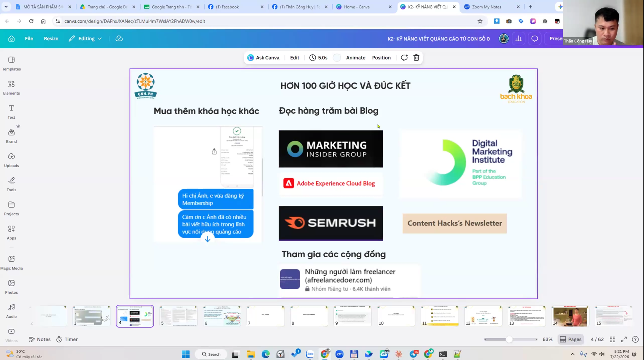Select page 5 thumbnail
The height and width of the screenshot is (360, 644).
coord(178,316)
